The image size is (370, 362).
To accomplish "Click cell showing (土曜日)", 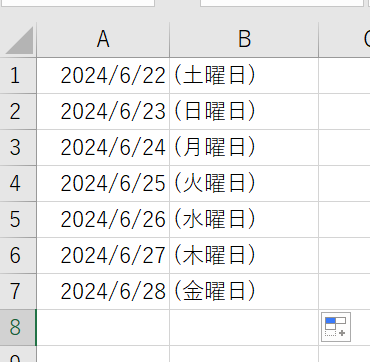I will (244, 76).
